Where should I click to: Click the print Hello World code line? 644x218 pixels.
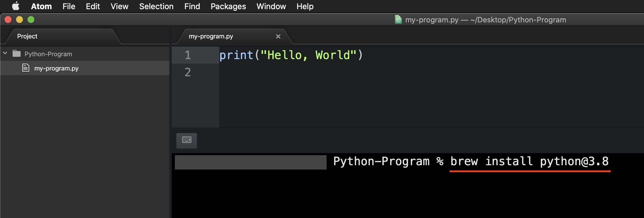click(x=291, y=55)
